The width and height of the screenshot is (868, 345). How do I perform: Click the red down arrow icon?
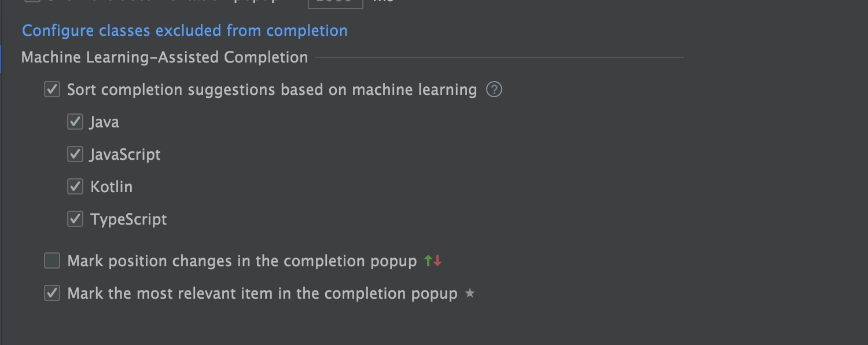(x=437, y=261)
